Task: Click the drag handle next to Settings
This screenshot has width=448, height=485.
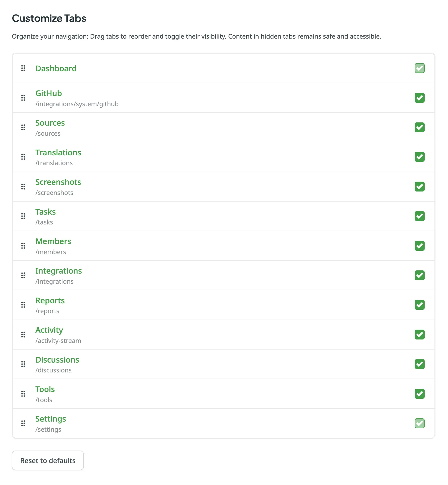Action: (23, 424)
